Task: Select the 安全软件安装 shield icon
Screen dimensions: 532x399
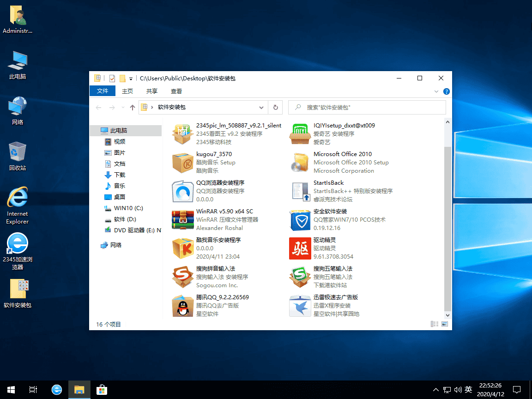Action: (x=300, y=219)
